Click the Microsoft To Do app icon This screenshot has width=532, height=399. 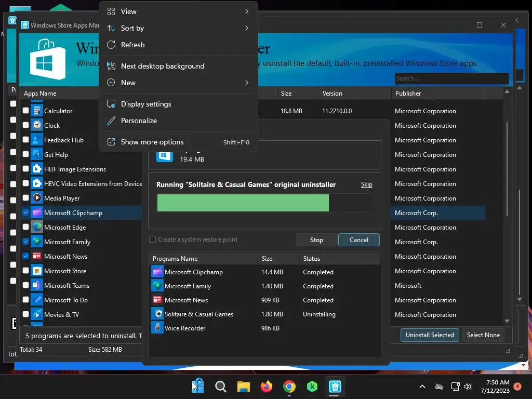click(37, 300)
